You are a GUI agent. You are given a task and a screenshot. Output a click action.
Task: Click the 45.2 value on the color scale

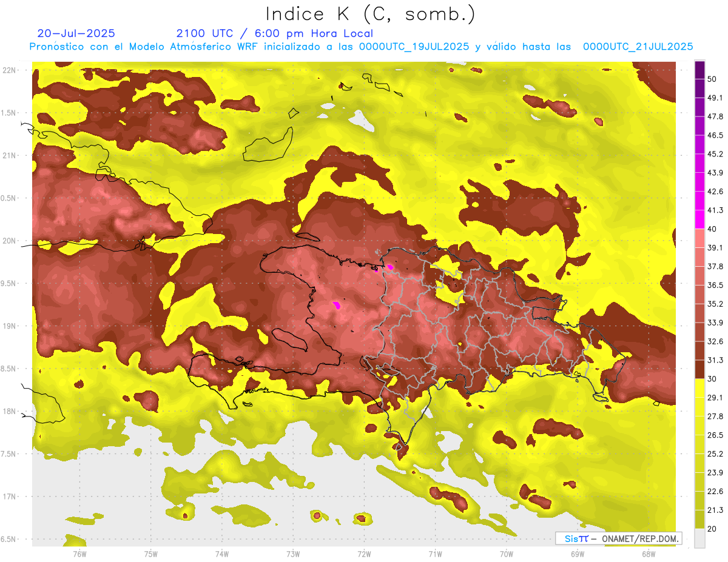click(x=715, y=154)
